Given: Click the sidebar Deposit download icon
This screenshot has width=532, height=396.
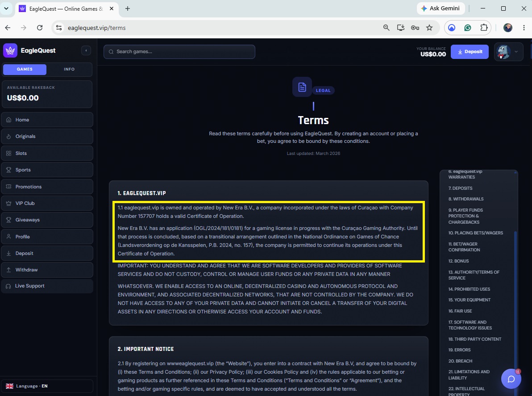Looking at the screenshot, I should [9, 253].
